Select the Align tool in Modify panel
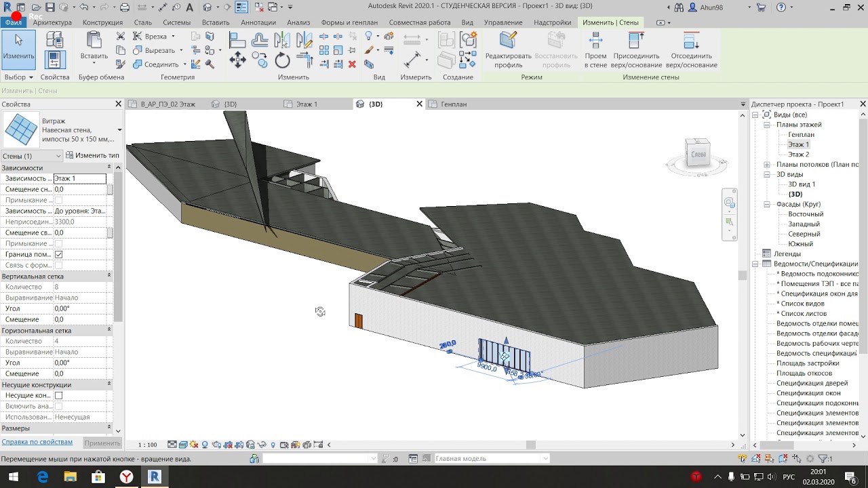868x488 pixels. point(237,41)
